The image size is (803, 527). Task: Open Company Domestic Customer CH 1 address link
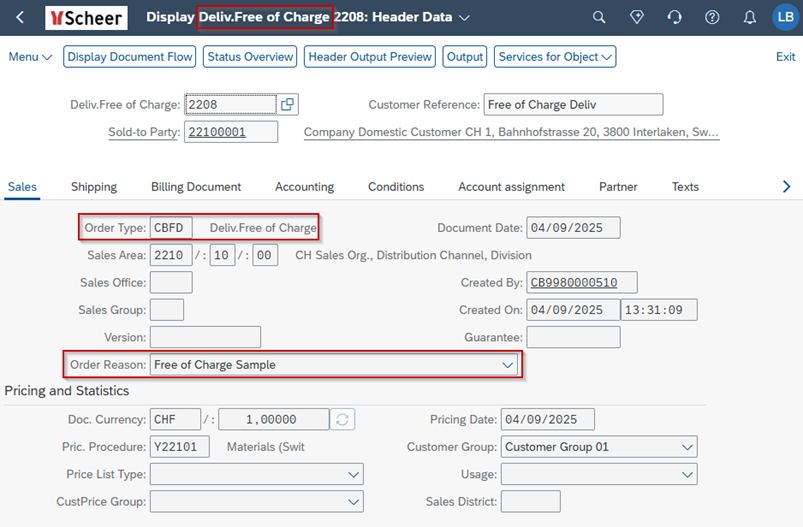pyautogui.click(x=511, y=132)
